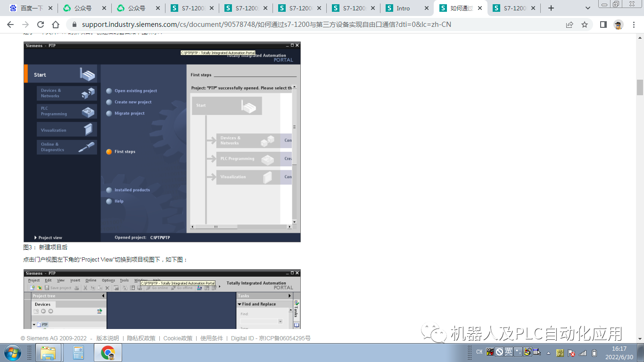Viewport: 644px width, 362px height.
Task: Select the Devices tab in Project tree
Action: pyautogui.click(x=42, y=304)
